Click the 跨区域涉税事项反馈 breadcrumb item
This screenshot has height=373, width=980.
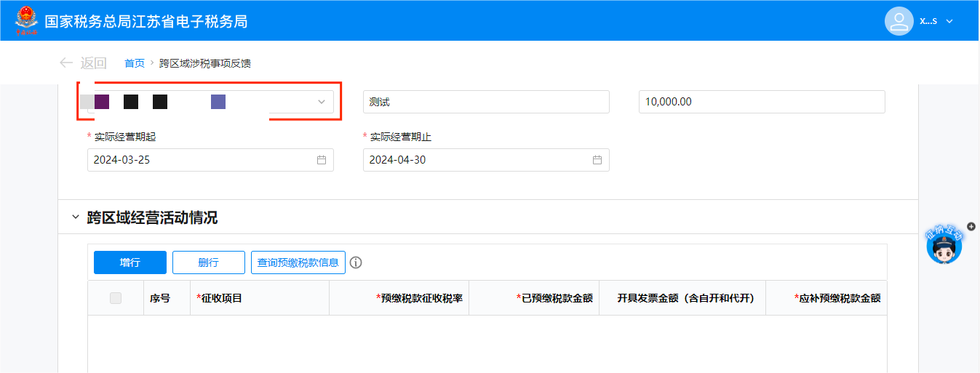coord(205,63)
